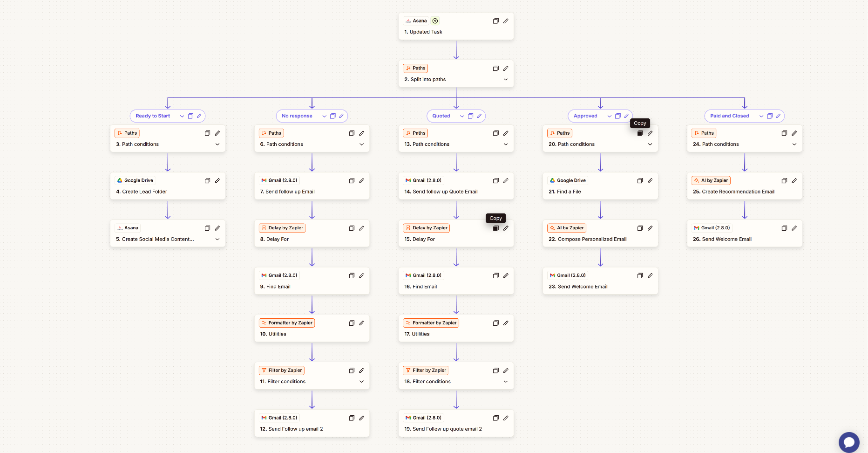Edit Send follow up Email step
Viewport: 868px width, 453px height.
[x=362, y=181]
